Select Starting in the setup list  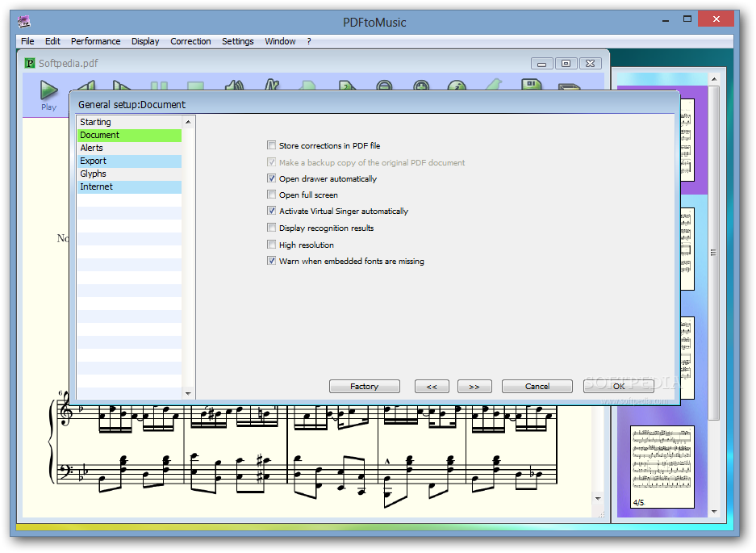[x=129, y=122]
